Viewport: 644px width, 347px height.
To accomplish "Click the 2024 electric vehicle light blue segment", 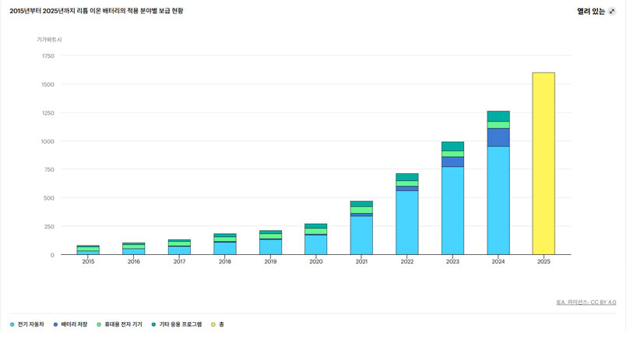I will [x=498, y=200].
